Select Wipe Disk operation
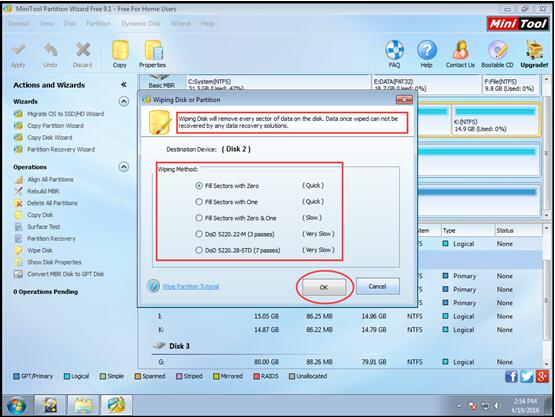The image size is (555, 417). 34,250
